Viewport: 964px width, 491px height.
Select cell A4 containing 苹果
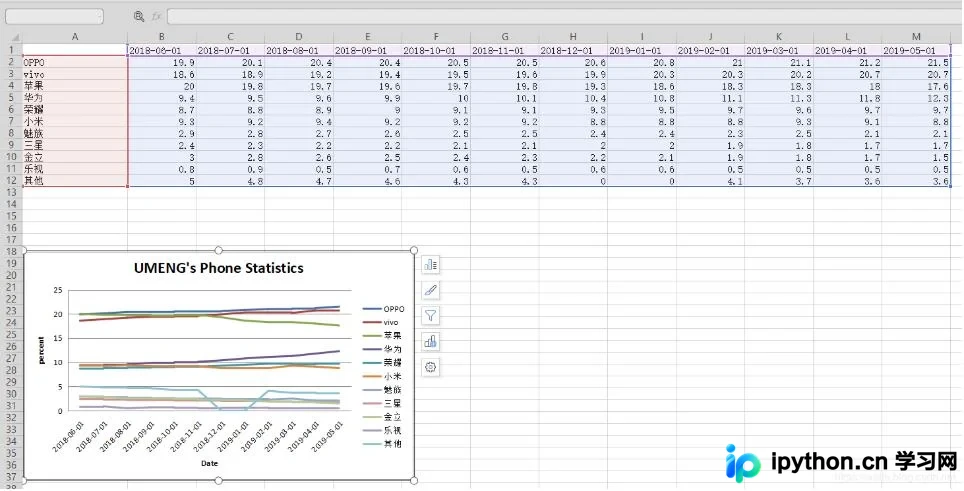[75, 86]
